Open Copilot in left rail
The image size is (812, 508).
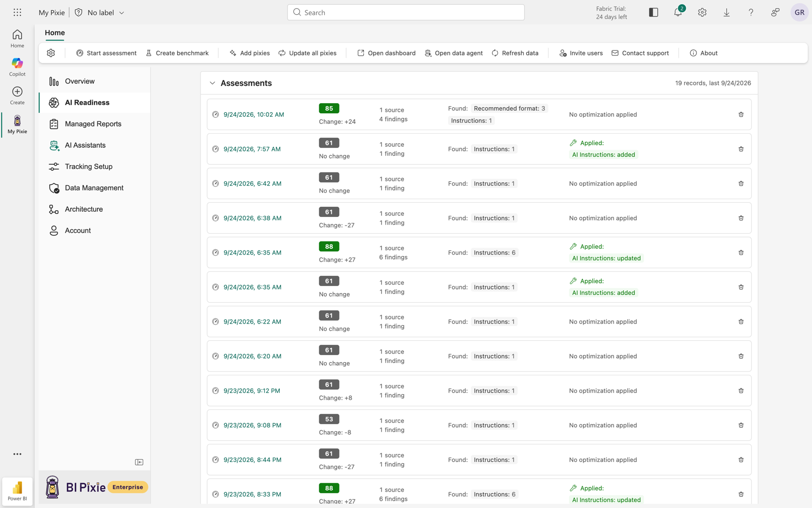(17, 67)
